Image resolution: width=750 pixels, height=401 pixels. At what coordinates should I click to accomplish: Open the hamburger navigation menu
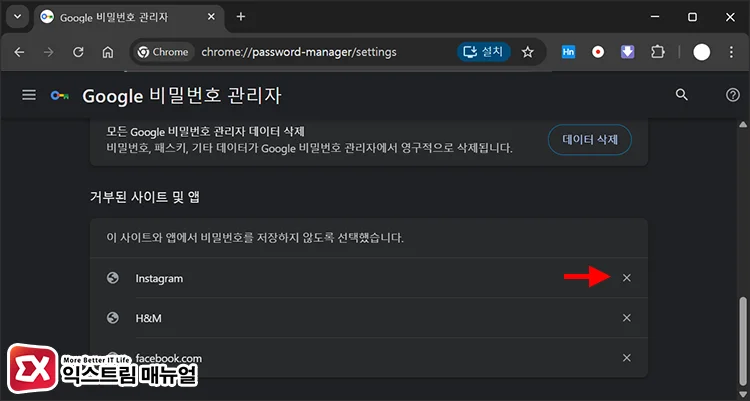(x=29, y=95)
